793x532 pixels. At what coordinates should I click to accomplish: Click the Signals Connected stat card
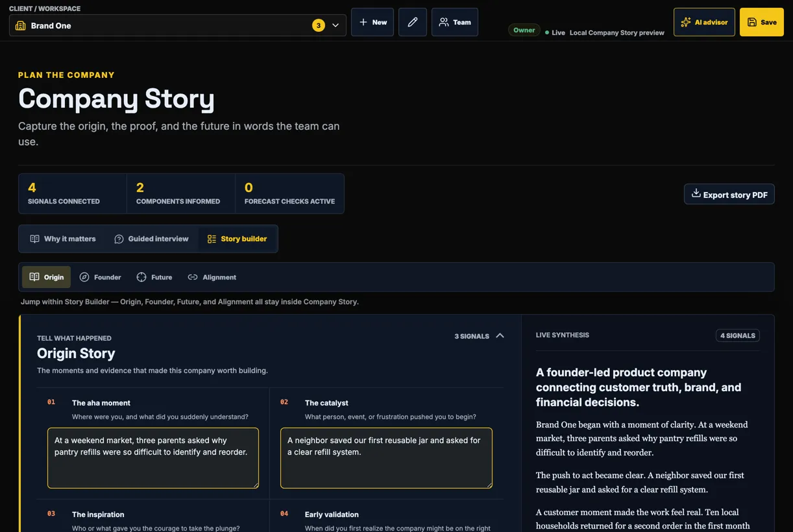[73, 193]
